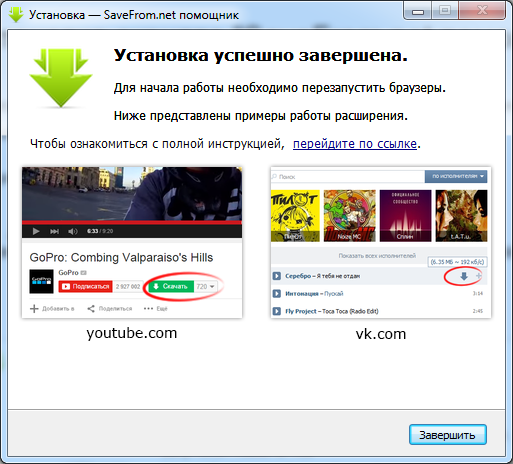The image size is (513, 464).
Task: Open the перейдите по ссылке link
Action: [x=355, y=144]
